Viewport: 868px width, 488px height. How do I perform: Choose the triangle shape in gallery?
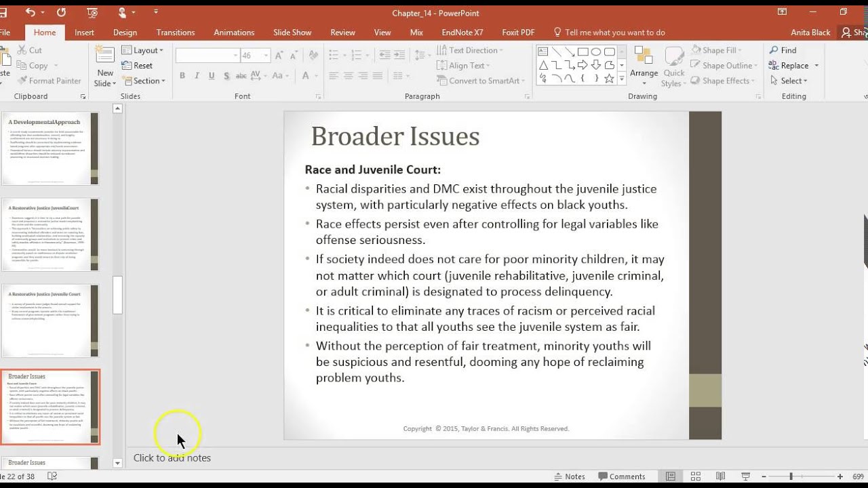pos(543,65)
